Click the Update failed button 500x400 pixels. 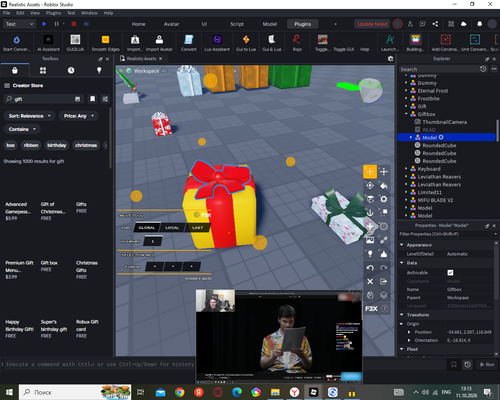[x=372, y=24]
